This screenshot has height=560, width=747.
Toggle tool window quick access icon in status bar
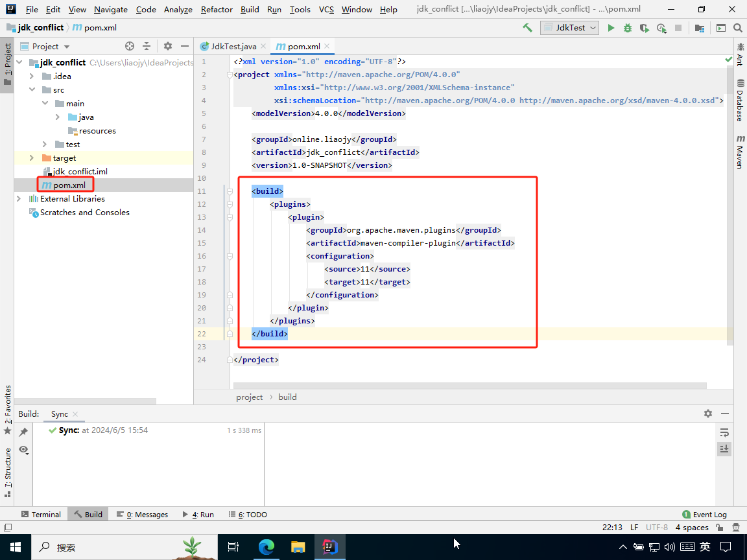coord(8,528)
